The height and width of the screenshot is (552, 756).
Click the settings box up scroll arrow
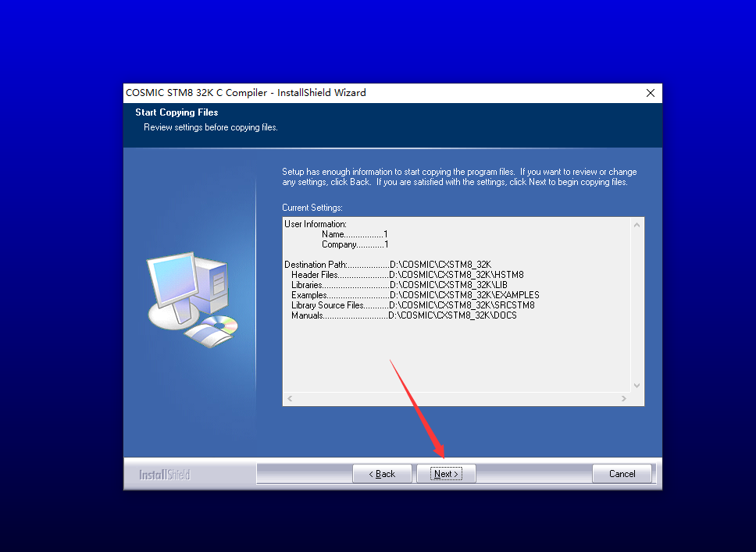point(637,225)
